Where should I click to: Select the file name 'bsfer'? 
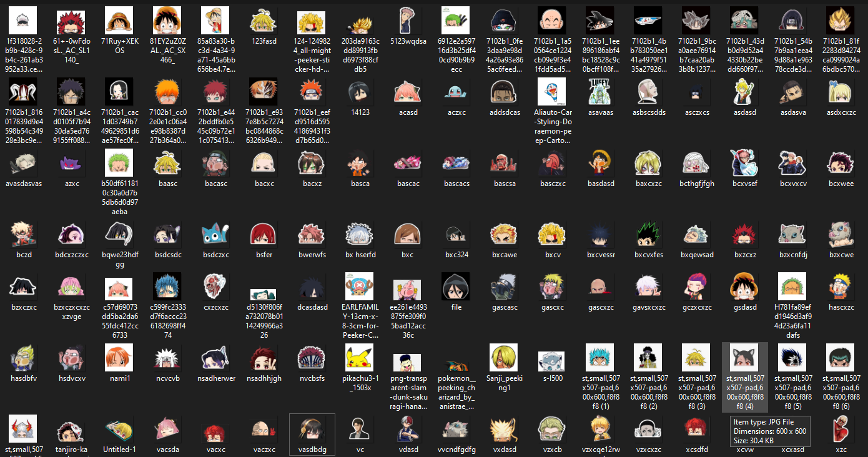pos(264,255)
